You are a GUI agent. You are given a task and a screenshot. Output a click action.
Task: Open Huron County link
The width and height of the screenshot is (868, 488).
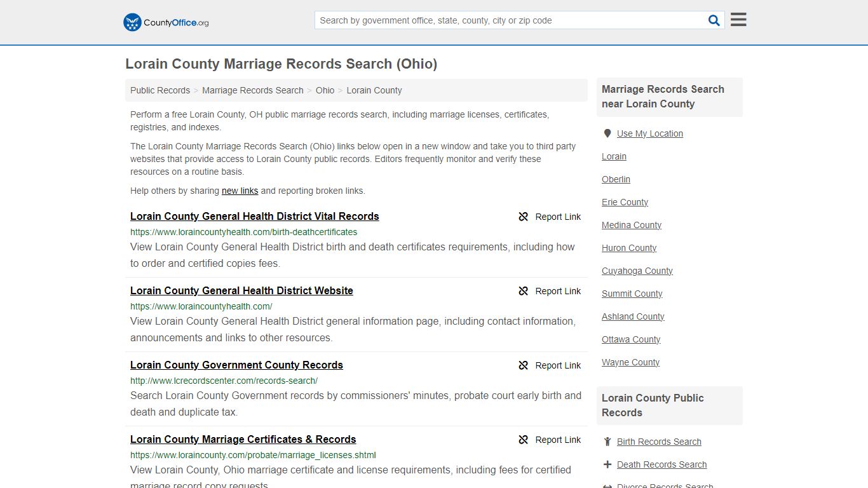pos(629,248)
